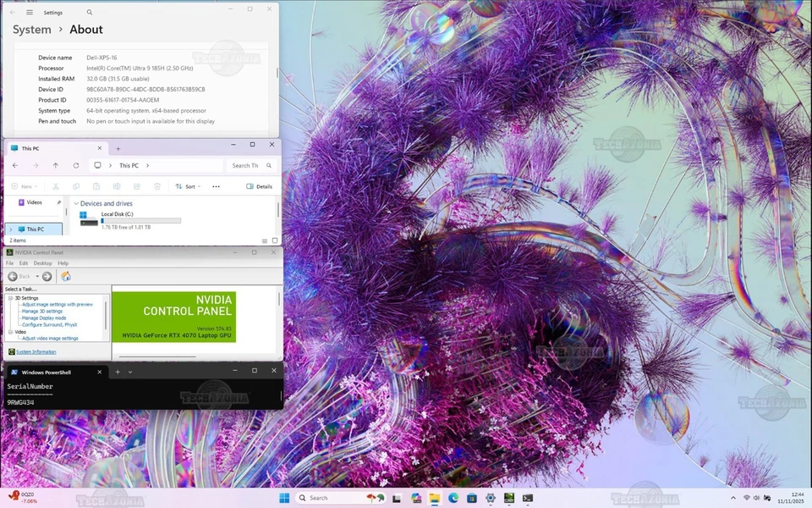This screenshot has width=812, height=508.
Task: Click the NVIDIA Forward arrow button
Action: (47, 277)
